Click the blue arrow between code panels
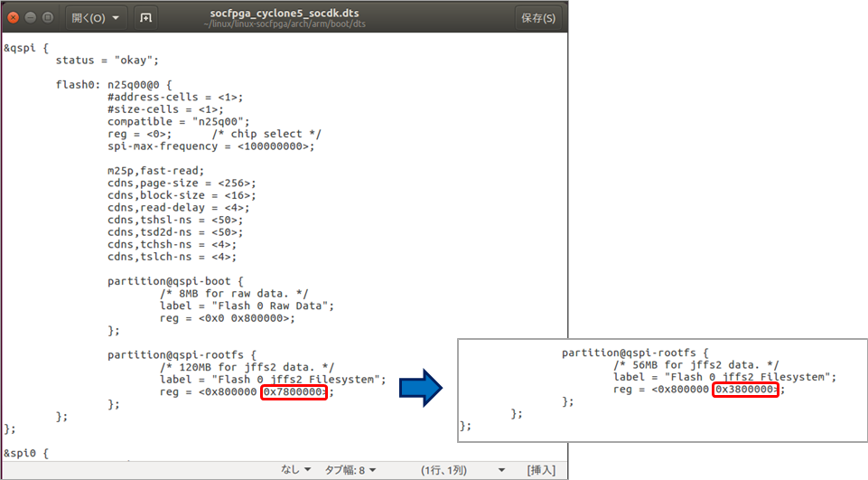 [423, 389]
